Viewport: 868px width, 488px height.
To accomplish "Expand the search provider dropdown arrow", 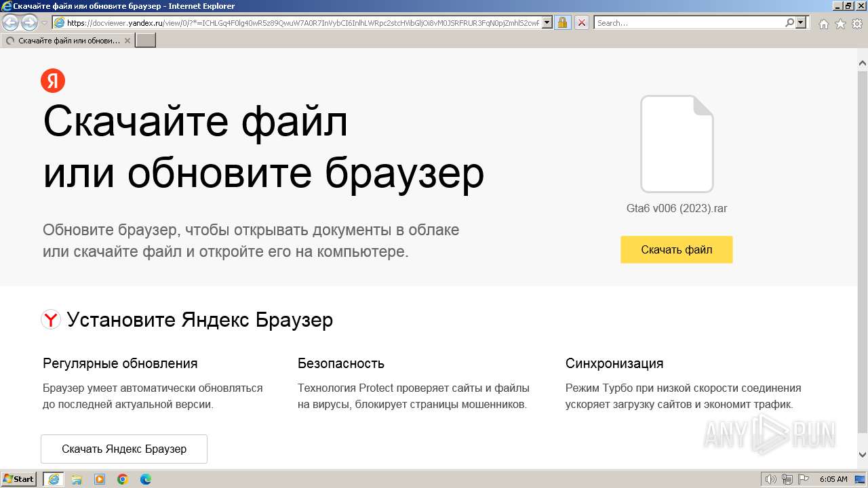I will 802,22.
